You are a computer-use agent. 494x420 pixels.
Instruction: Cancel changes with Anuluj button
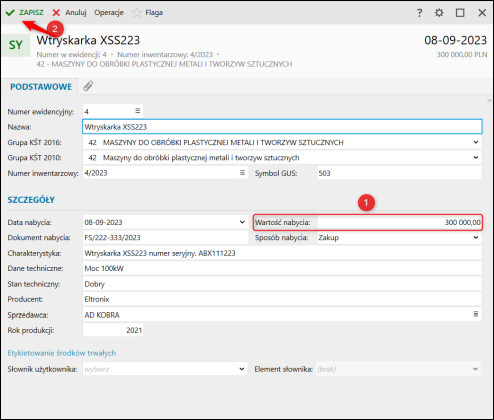69,13
